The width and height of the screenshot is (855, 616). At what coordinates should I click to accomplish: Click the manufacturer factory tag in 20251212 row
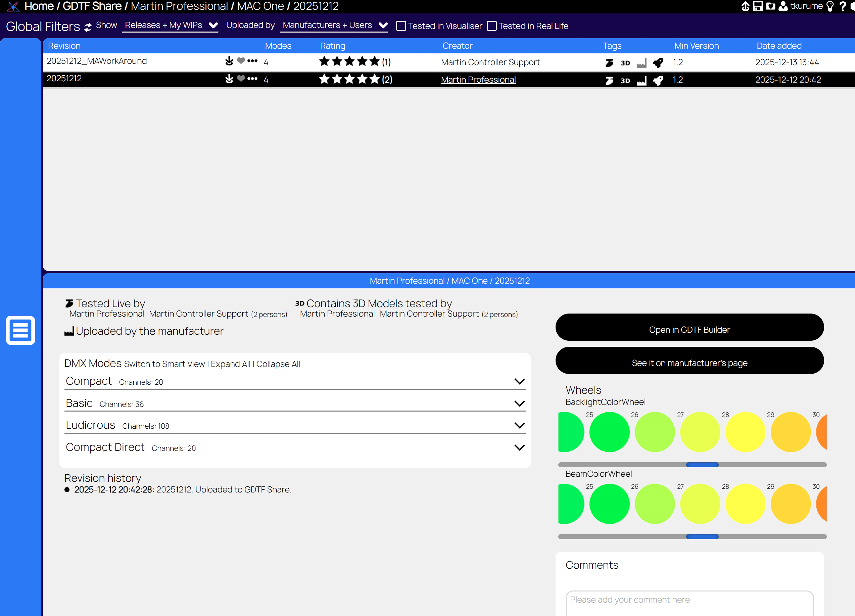[641, 81]
